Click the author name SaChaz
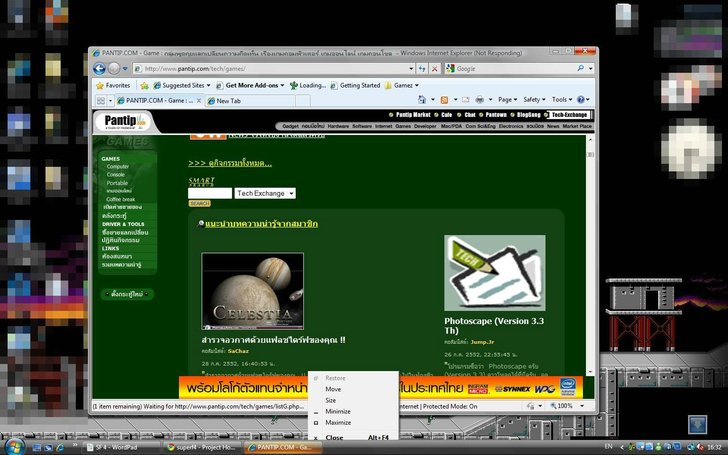728x455 pixels. 238,351
